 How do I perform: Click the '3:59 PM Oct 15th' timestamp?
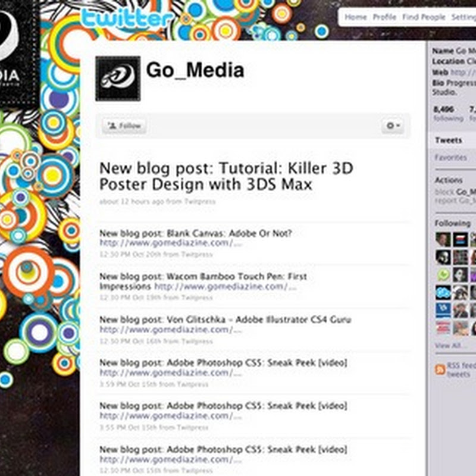pos(127,384)
